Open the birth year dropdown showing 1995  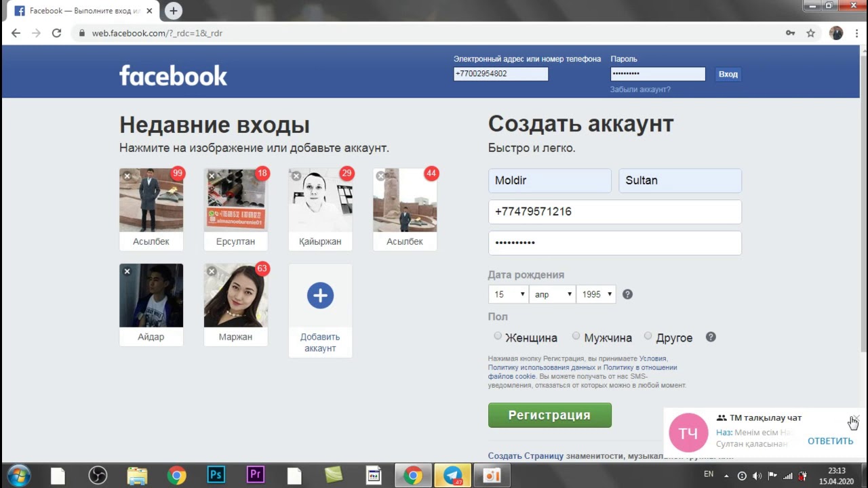[596, 294]
